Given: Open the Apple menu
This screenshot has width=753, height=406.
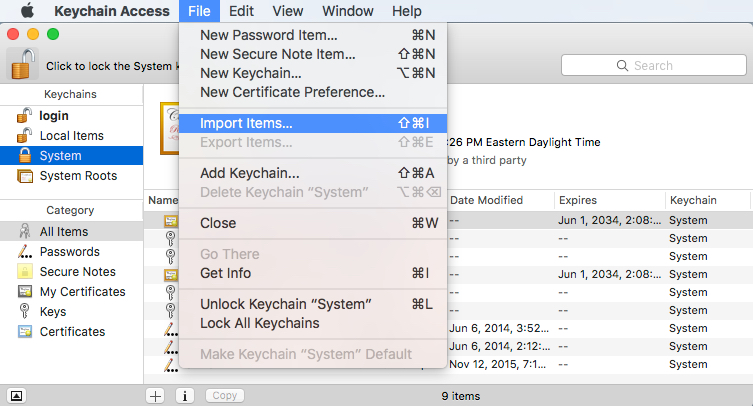Looking at the screenshot, I should (x=27, y=10).
